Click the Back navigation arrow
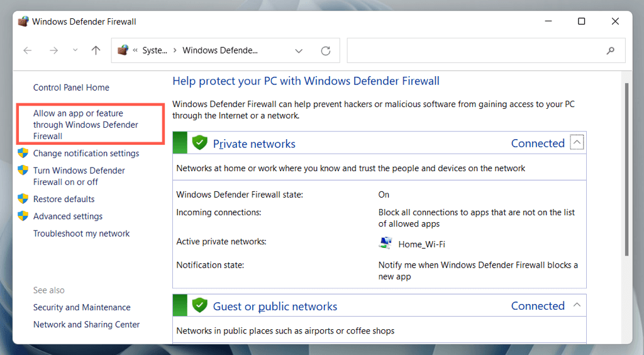The width and height of the screenshot is (644, 355). coord(28,51)
